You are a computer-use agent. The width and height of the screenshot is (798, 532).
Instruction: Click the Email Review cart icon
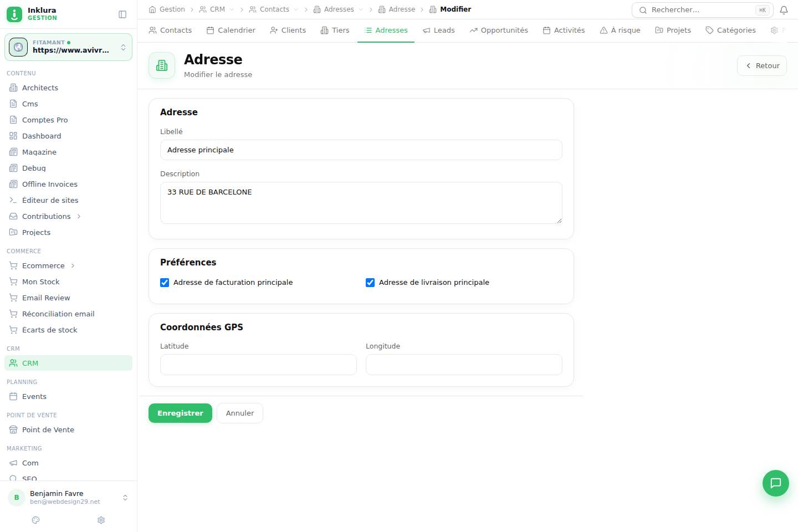point(13,298)
